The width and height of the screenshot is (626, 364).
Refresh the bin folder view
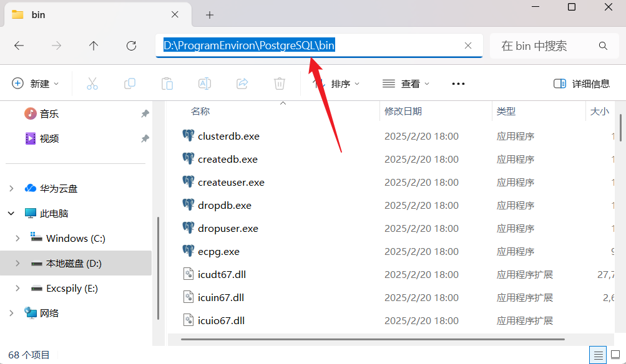(131, 46)
